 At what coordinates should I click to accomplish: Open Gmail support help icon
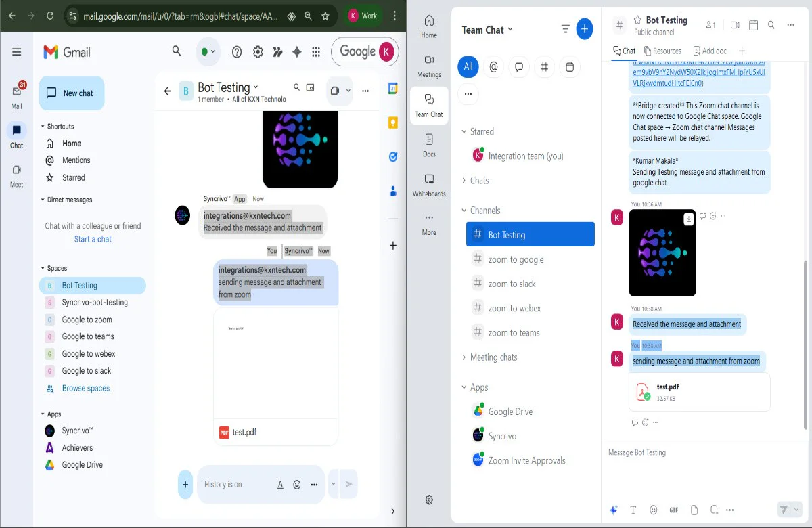237,52
